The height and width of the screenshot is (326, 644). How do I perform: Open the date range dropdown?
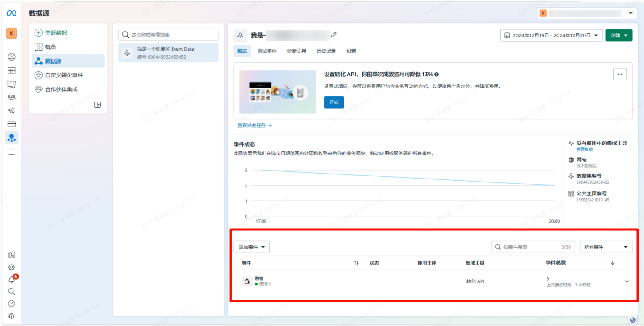click(551, 35)
